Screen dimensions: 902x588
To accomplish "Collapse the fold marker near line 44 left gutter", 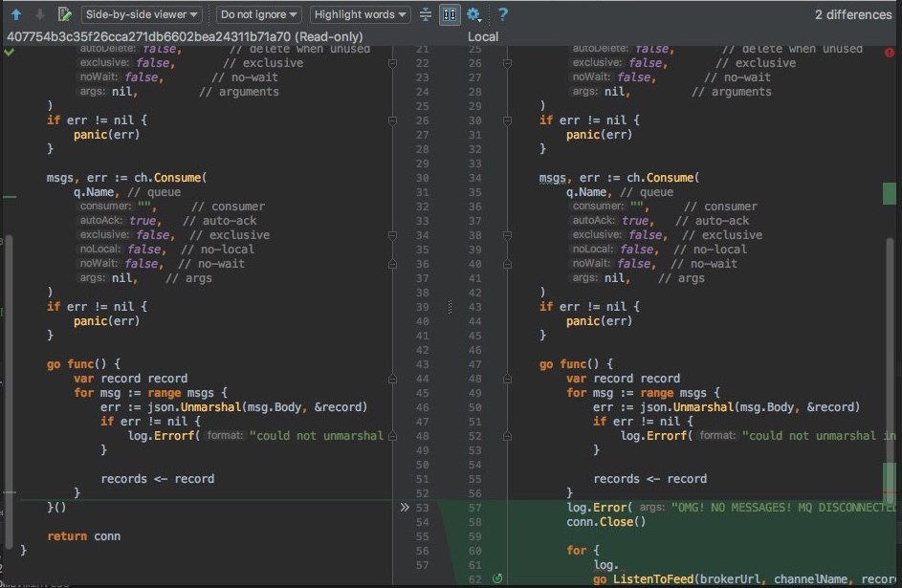I will [x=393, y=377].
